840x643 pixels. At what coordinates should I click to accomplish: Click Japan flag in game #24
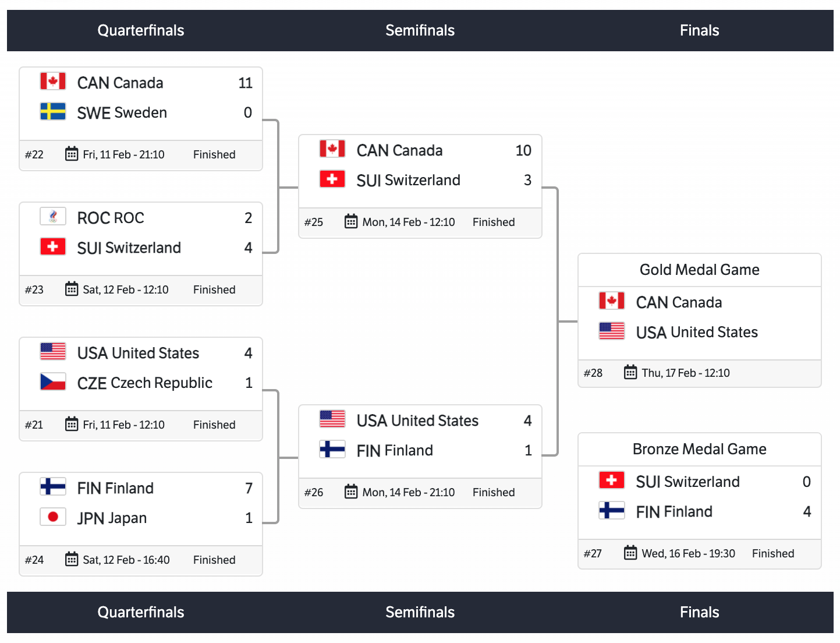tap(53, 517)
